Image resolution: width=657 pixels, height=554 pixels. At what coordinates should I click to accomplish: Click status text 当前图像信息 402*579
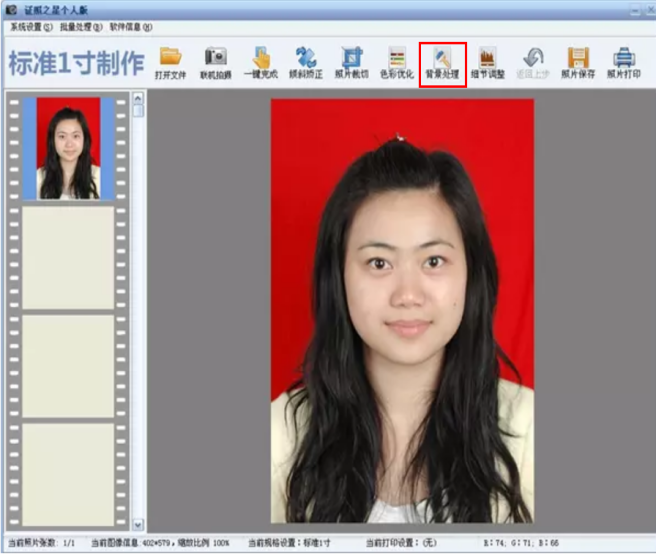(160, 543)
